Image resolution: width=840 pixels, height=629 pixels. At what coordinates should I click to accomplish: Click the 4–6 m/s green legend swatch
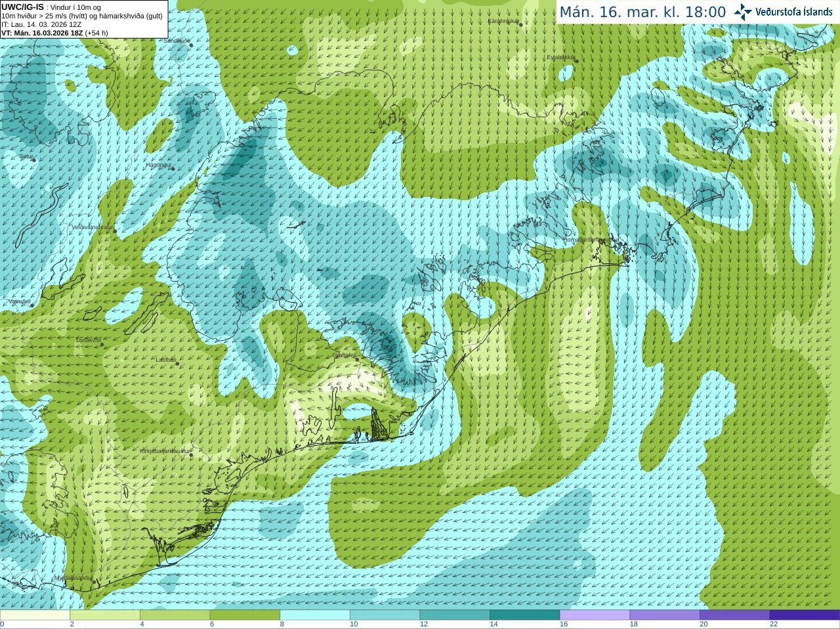[175, 615]
